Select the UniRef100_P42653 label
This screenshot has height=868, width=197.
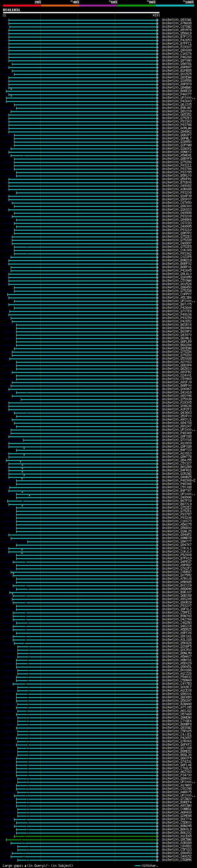pos(177,40)
